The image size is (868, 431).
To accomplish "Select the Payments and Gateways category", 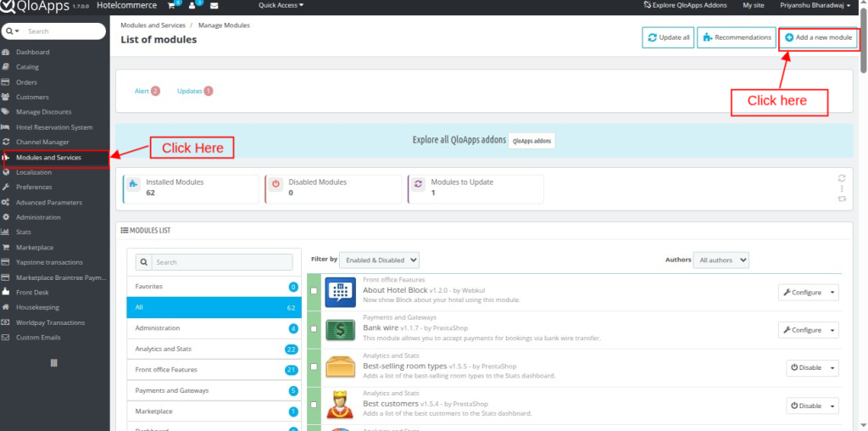I will point(172,390).
